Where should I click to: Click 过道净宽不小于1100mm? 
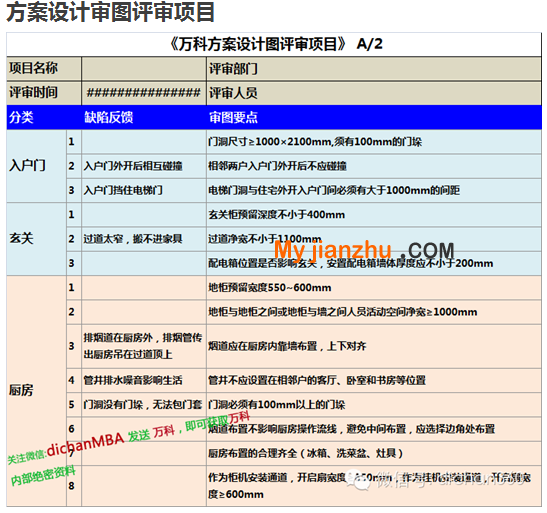(265, 239)
